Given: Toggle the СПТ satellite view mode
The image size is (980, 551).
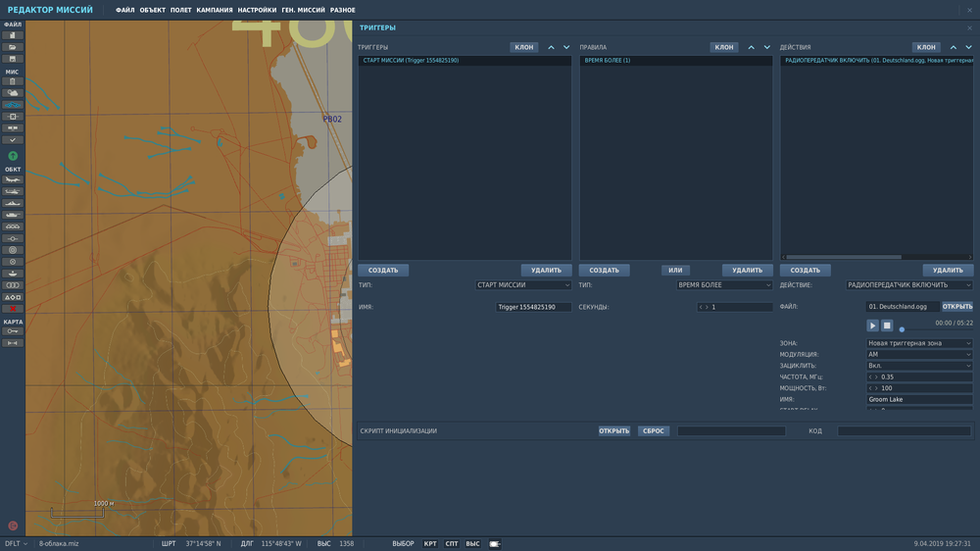Looking at the screenshot, I should pos(452,543).
